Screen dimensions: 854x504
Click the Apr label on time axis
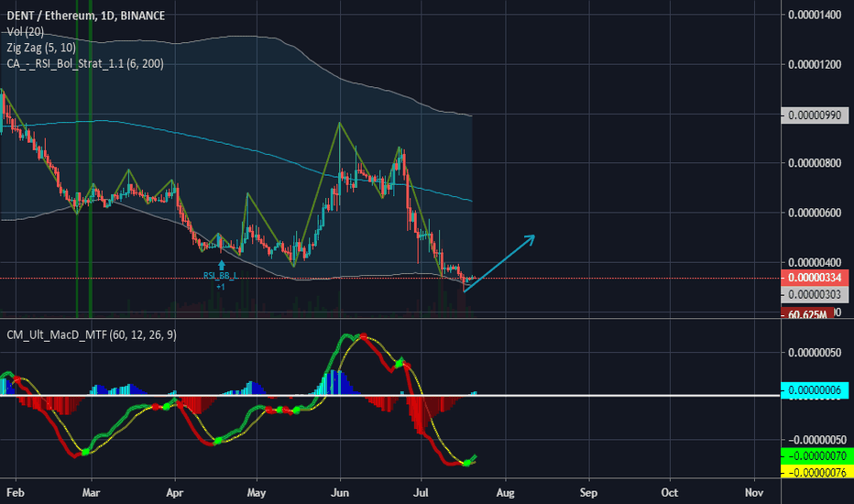175,493
